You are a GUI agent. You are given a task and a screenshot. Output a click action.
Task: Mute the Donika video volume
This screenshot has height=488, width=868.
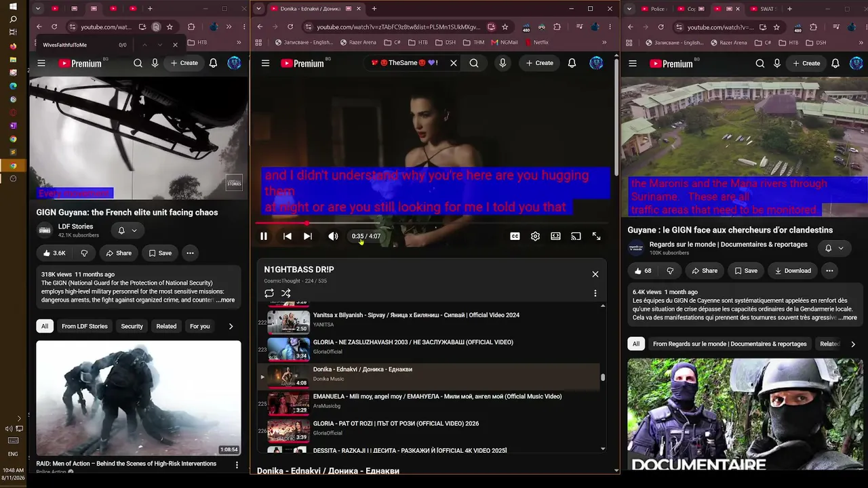click(x=333, y=237)
